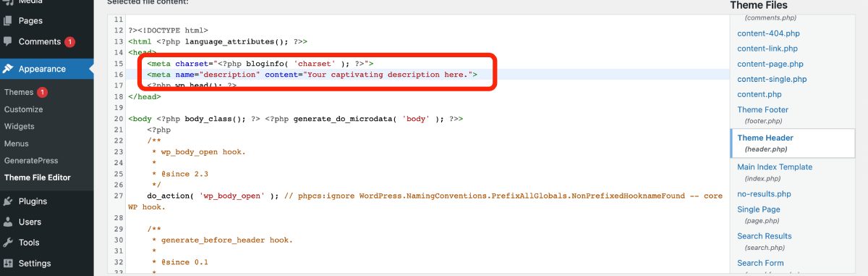The image size is (868, 276).
Task: Click the Plugins plug icon
Action: click(8, 201)
